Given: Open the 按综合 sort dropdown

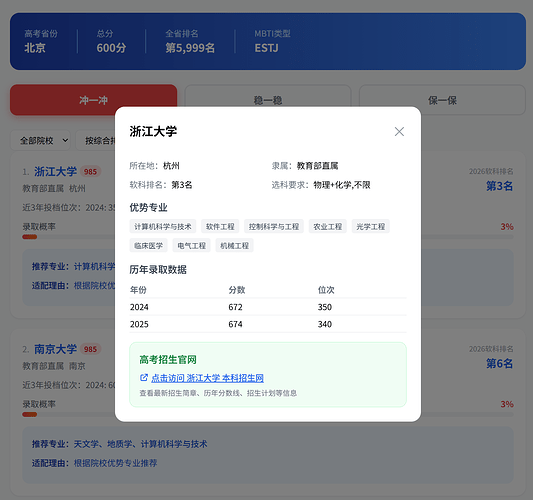Looking at the screenshot, I should [96, 140].
